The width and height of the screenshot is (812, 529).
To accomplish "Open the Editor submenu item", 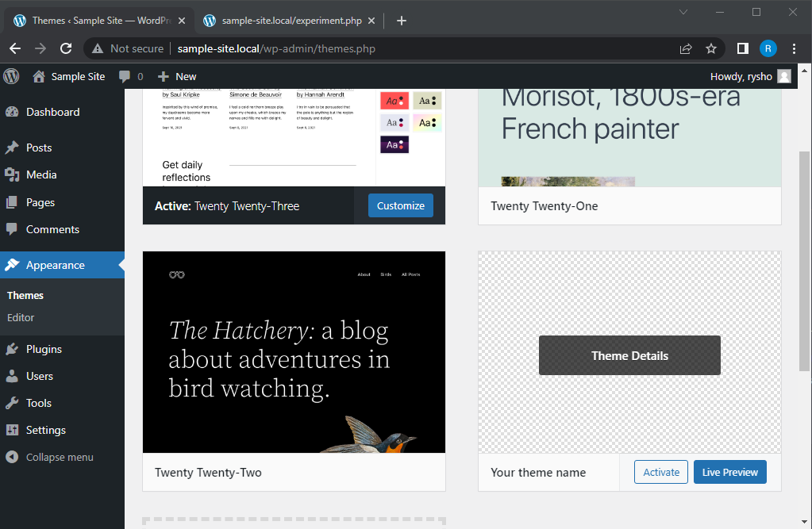I will (21, 318).
